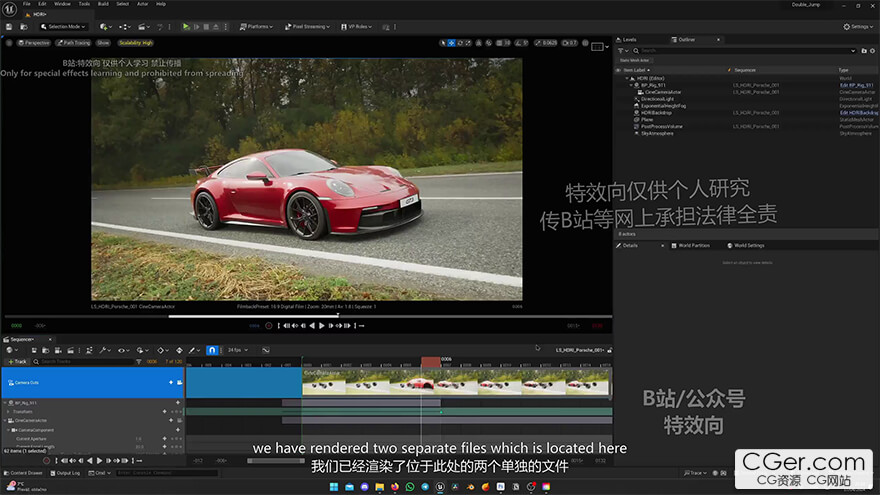Image resolution: width=880 pixels, height=495 pixels.
Task: Open the Edit menu
Action: (42, 4)
